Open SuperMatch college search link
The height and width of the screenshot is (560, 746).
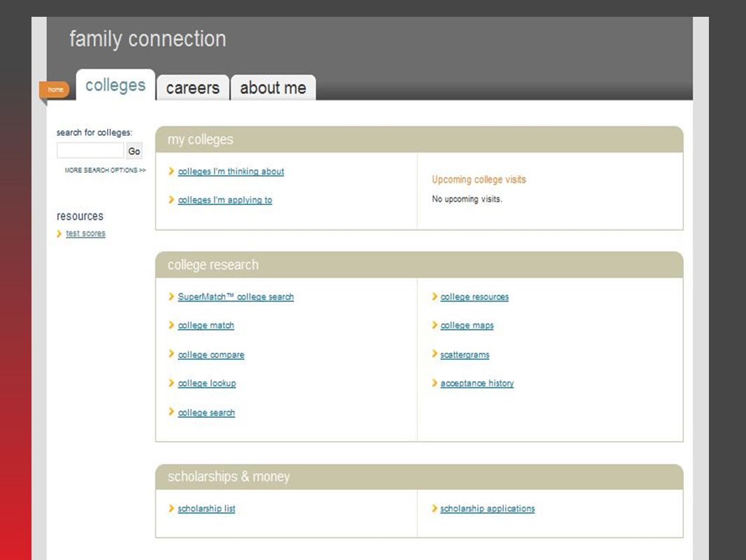click(x=236, y=297)
